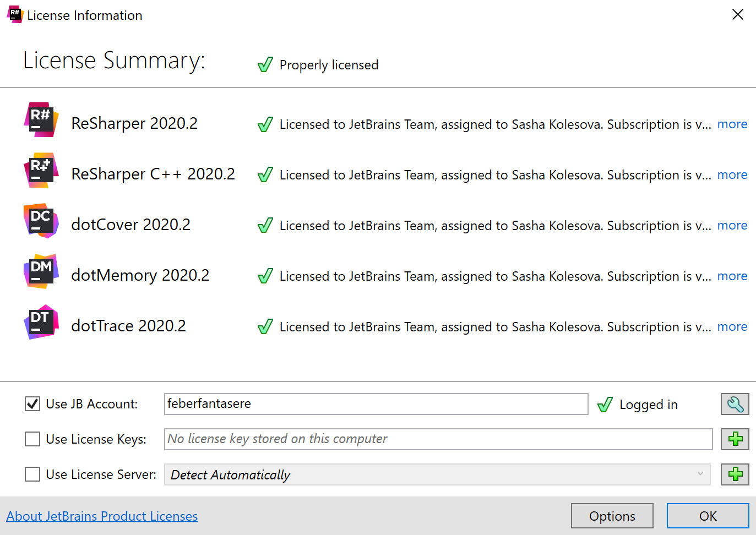Select the dotCover 2020.2 product name
756x535 pixels.
(131, 225)
